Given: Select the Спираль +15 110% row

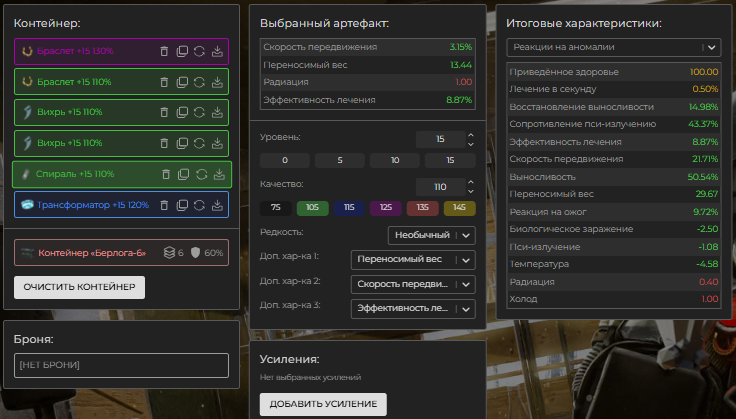Looking at the screenshot, I should [x=122, y=174].
